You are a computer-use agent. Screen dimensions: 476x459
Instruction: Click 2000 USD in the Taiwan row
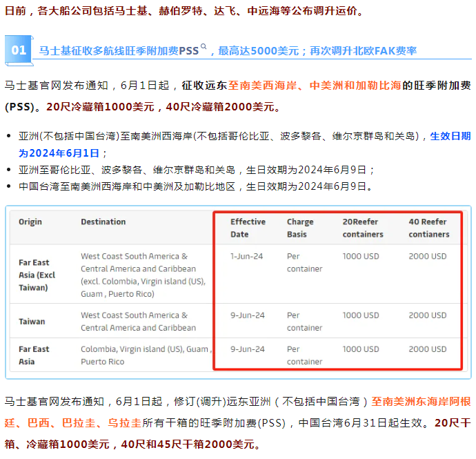tap(428, 315)
